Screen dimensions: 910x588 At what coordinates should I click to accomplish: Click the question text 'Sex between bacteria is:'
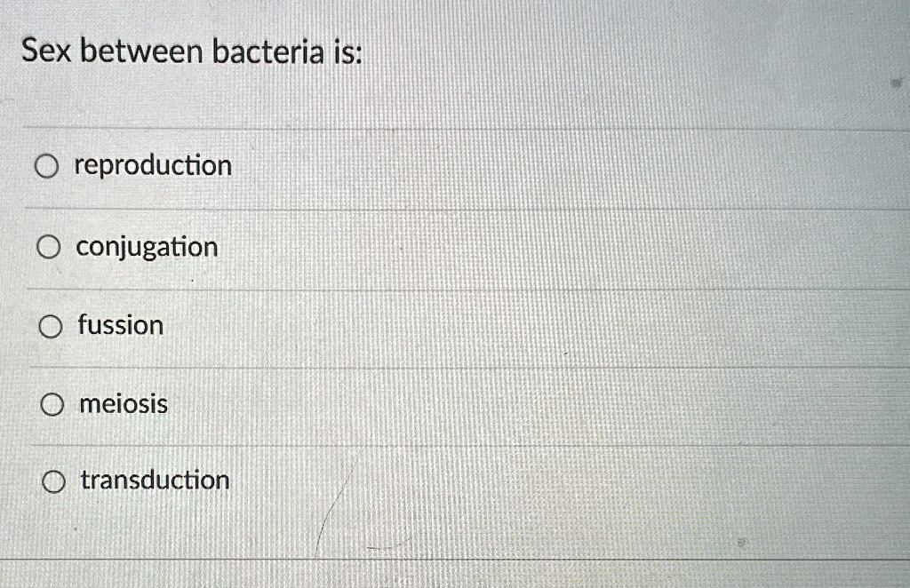pyautogui.click(x=191, y=53)
